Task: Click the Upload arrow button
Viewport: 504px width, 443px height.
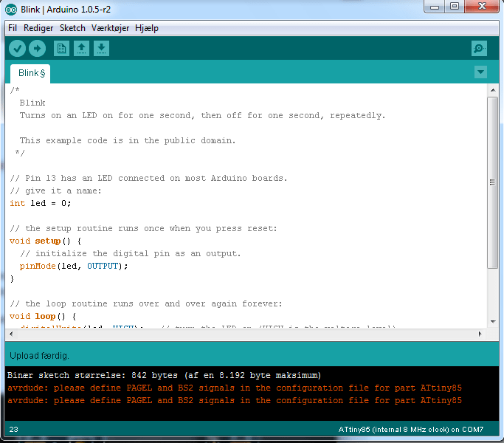Action: coord(38,49)
